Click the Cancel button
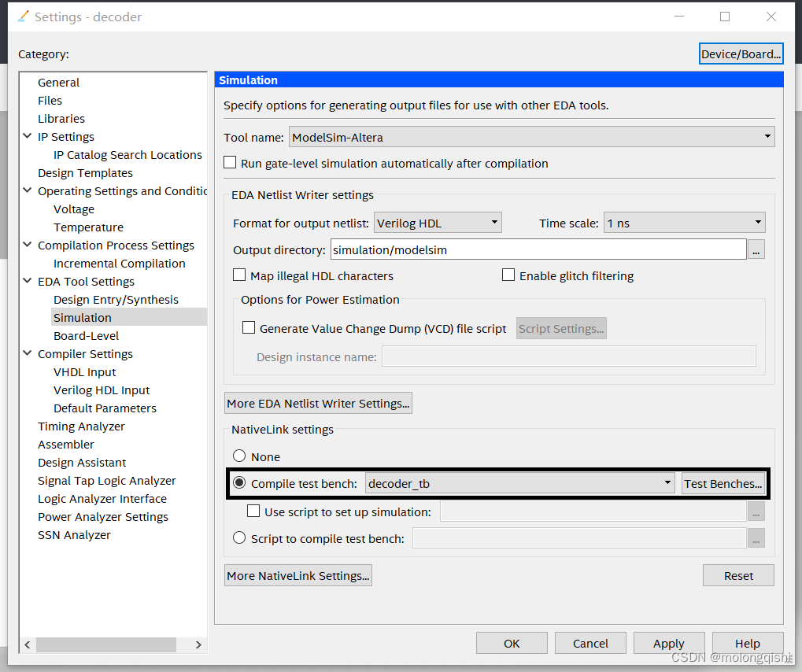The height and width of the screenshot is (672, 802). pyautogui.click(x=590, y=643)
